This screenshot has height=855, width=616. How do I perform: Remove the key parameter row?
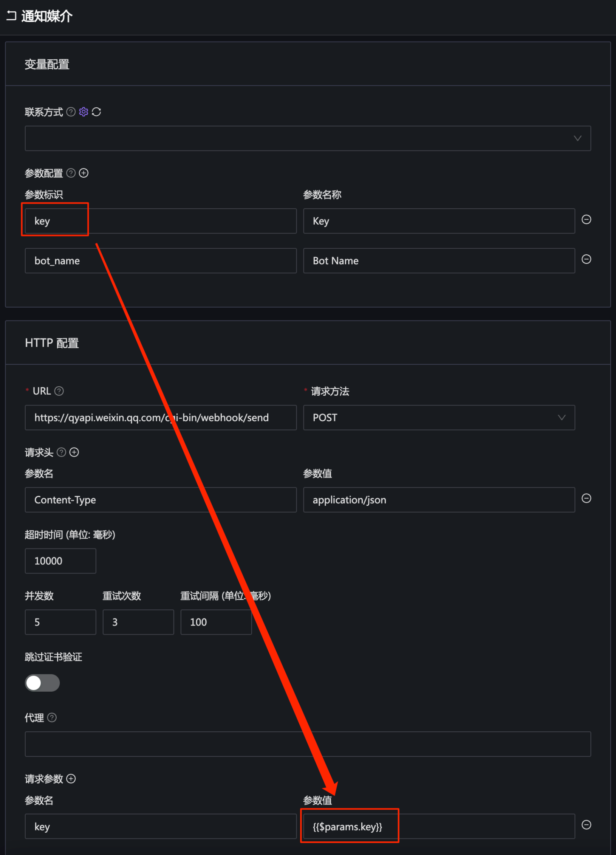[586, 220]
